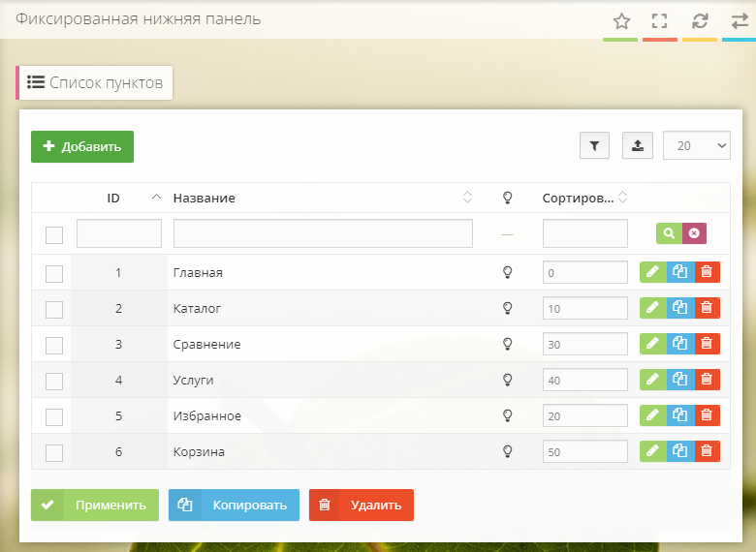Viewport: 756px width, 552px height.
Task: Click the fullscreen expand icon
Action: pyautogui.click(x=660, y=21)
